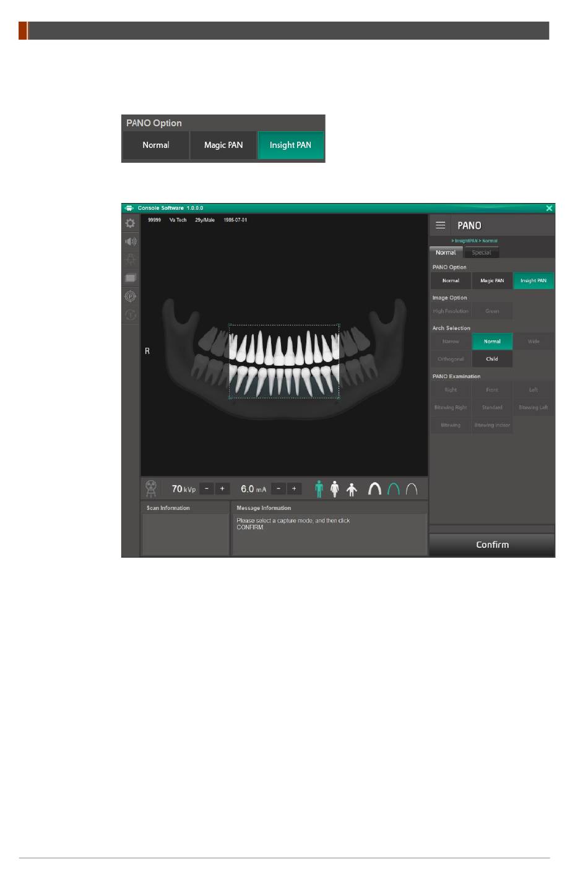Open the settings gear in the left sidebar
The height and width of the screenshot is (877, 588).
(x=130, y=223)
